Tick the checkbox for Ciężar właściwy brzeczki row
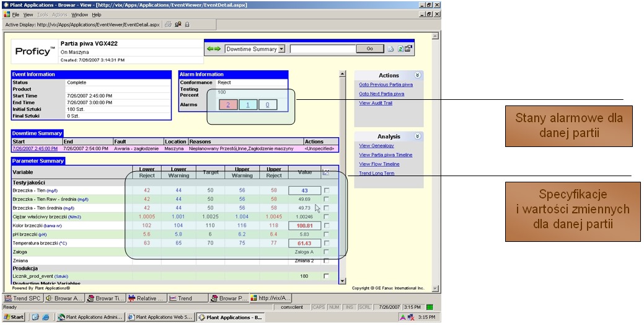The image size is (644, 325). [x=326, y=216]
